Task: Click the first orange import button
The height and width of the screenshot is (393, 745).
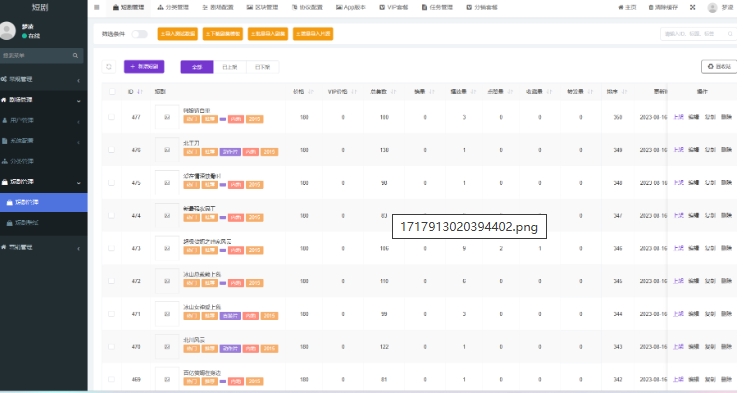Action: click(x=178, y=34)
